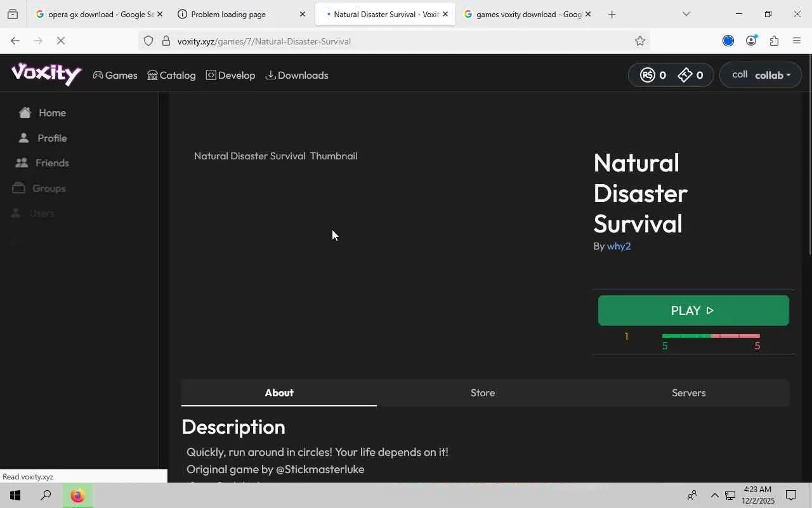Screen dimensions: 812x508
Task: Click the green like count 5
Action: point(665,346)
